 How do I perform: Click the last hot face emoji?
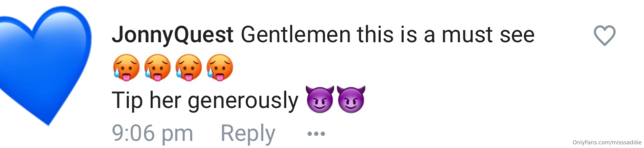[220, 68]
